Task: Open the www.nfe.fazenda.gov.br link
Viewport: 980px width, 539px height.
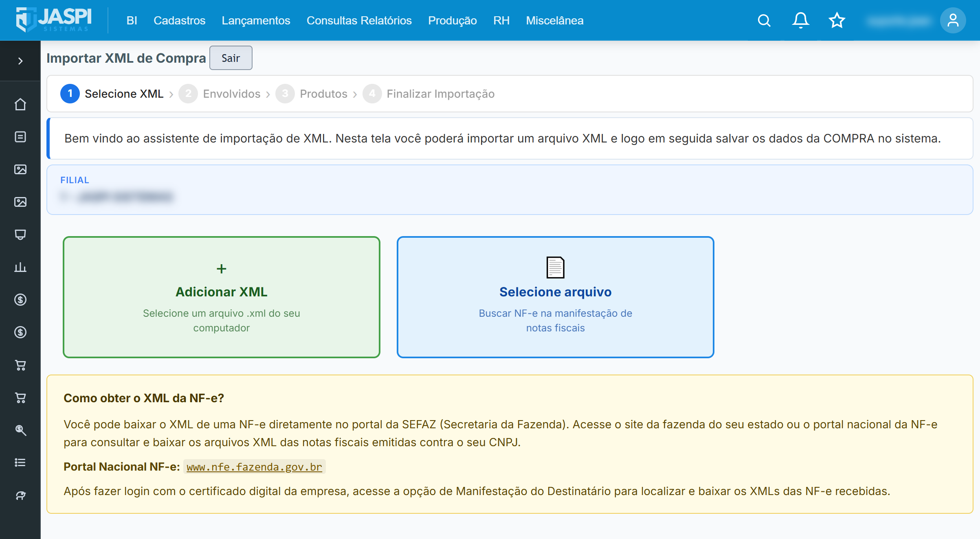Action: click(x=254, y=467)
